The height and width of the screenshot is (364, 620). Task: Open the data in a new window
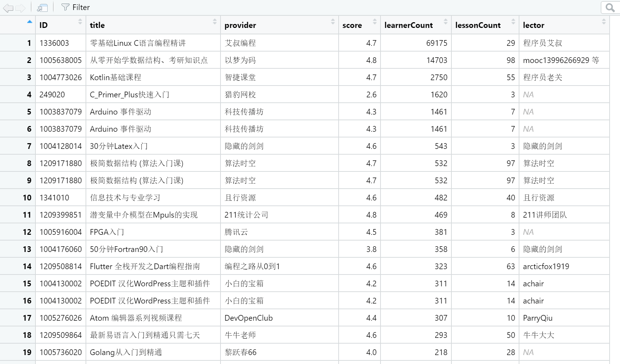click(x=42, y=8)
